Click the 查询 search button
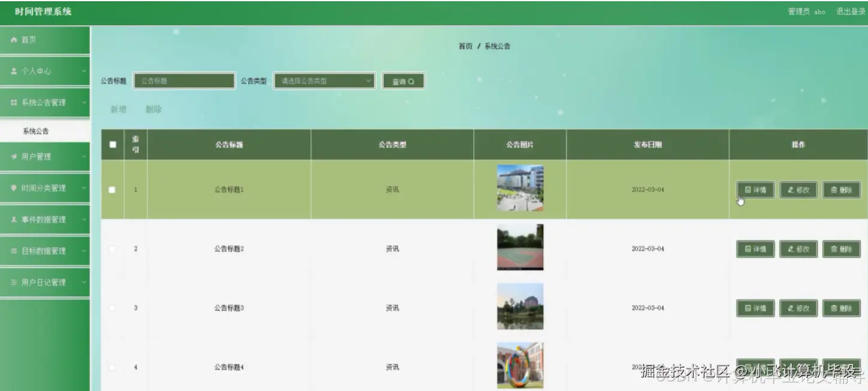Image resolution: width=868 pixels, height=391 pixels. click(403, 82)
